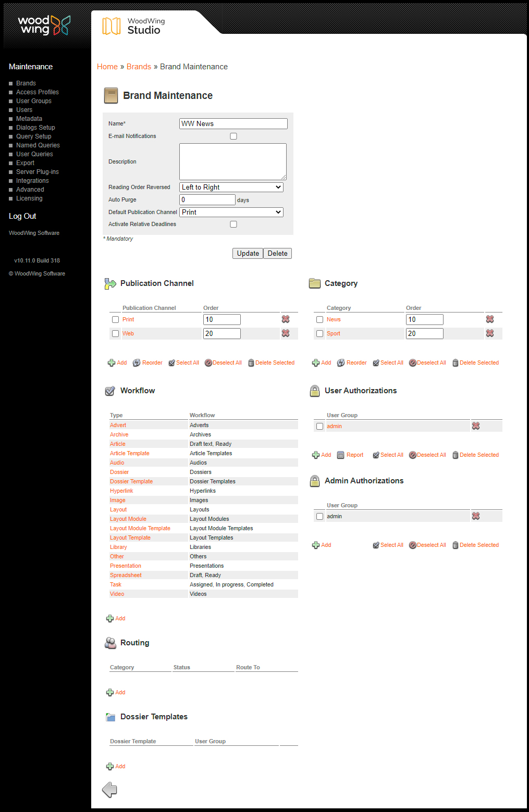Click the back arrow icon at page bottom

pos(109,790)
